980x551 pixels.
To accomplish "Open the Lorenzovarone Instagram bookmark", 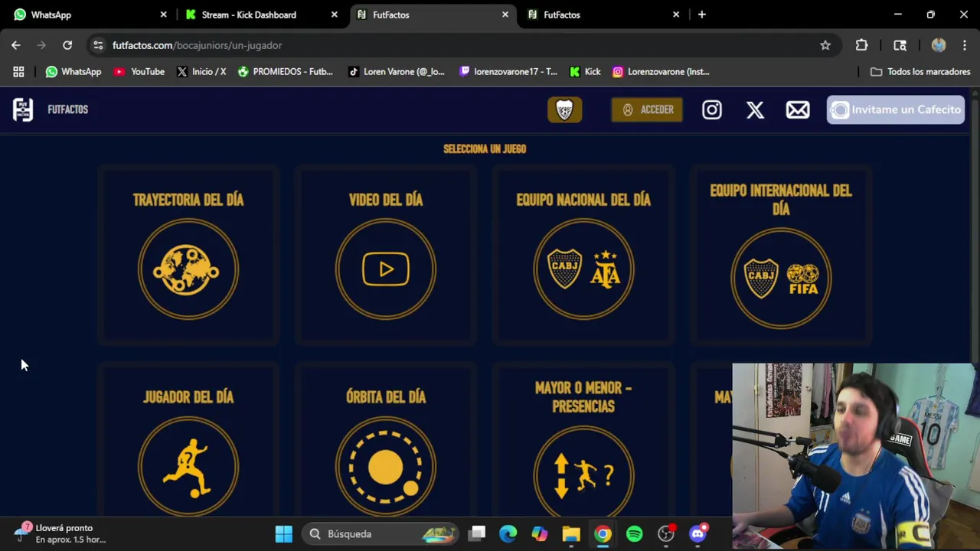I will click(x=661, y=72).
